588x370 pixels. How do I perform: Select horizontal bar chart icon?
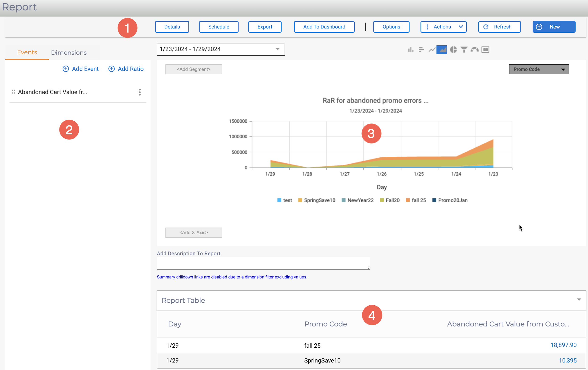pyautogui.click(x=421, y=50)
